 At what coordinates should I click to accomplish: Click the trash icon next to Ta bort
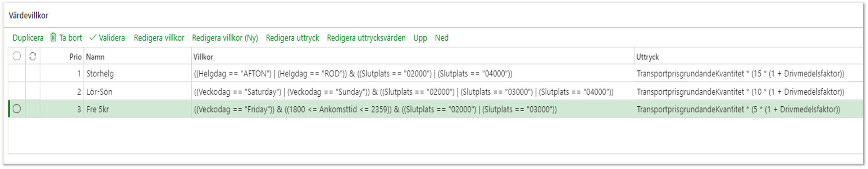(53, 37)
